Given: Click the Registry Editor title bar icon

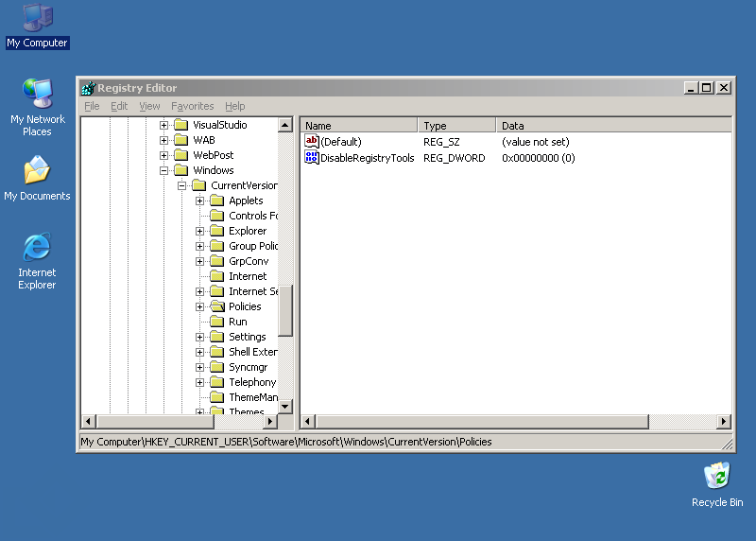Looking at the screenshot, I should pos(88,88).
